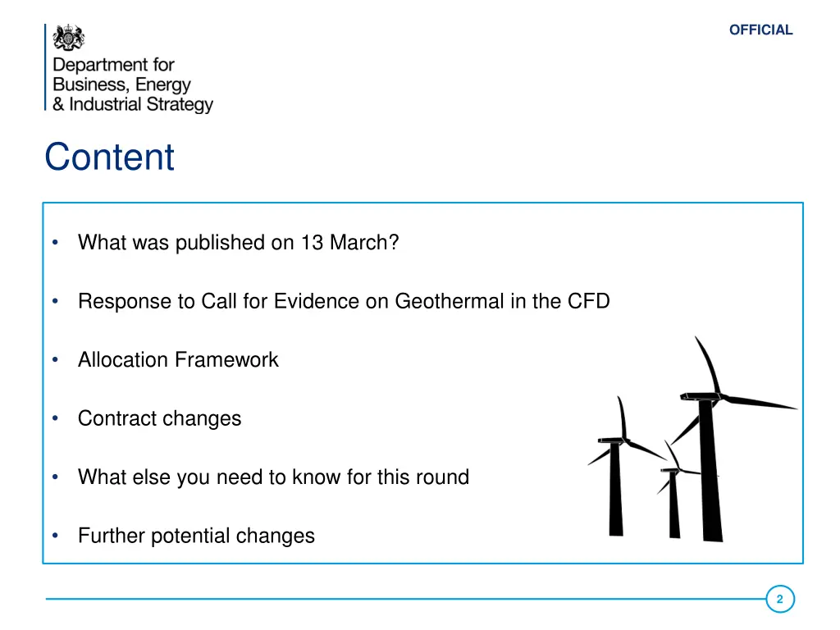The height and width of the screenshot is (630, 840).
Task: Click the bullet dot beside Contract changes
Action: 55,418
